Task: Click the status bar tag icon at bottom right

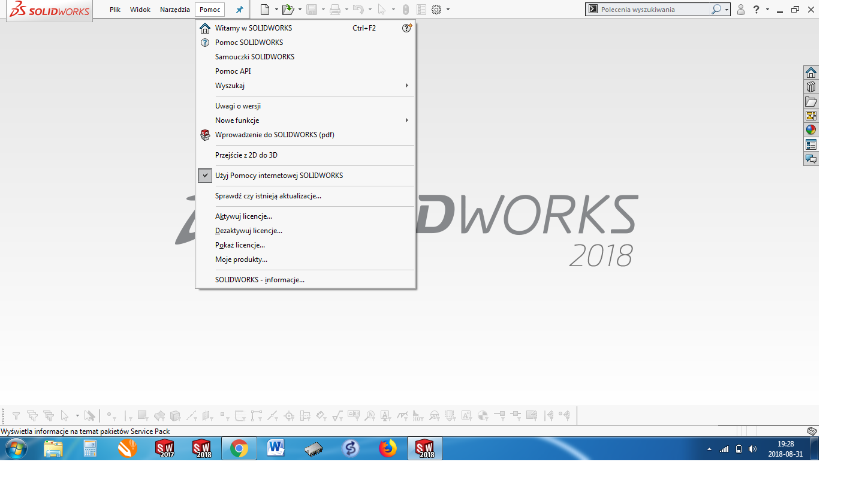Action: [x=812, y=431]
